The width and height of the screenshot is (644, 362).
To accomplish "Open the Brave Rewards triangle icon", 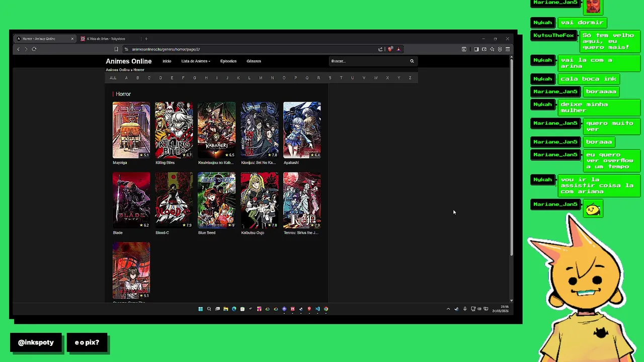I will pos(398,49).
